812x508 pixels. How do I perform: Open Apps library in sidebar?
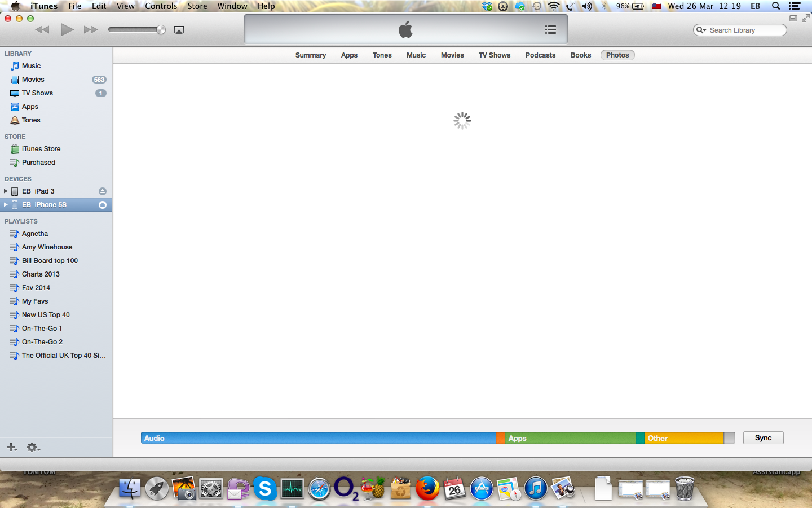[x=56, y=107]
